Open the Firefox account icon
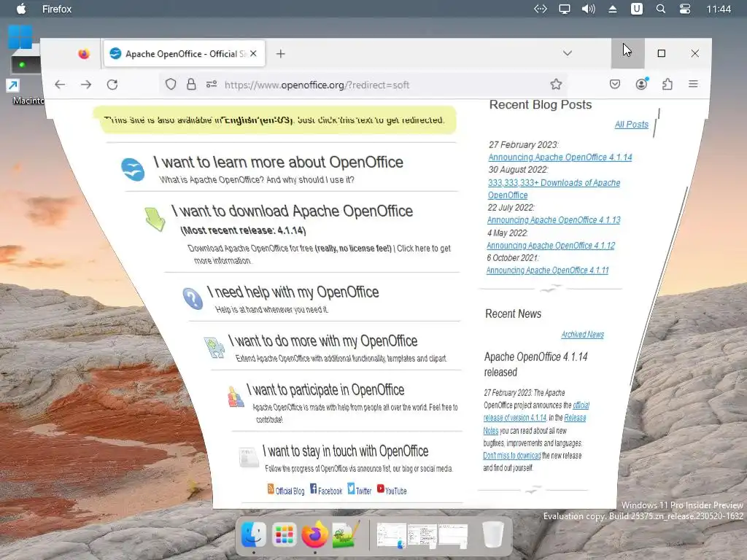 tap(641, 84)
